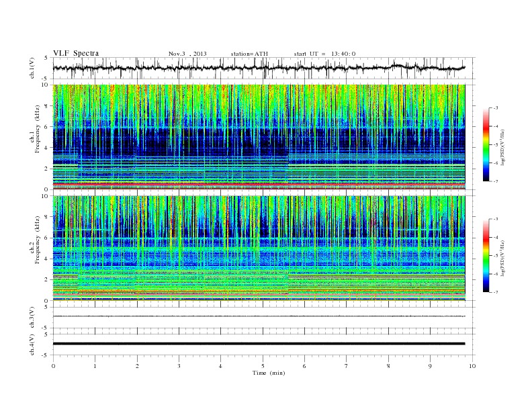Click the "ch.1(V)" waveform axis label
532x411 pixels.
(x=32, y=68)
